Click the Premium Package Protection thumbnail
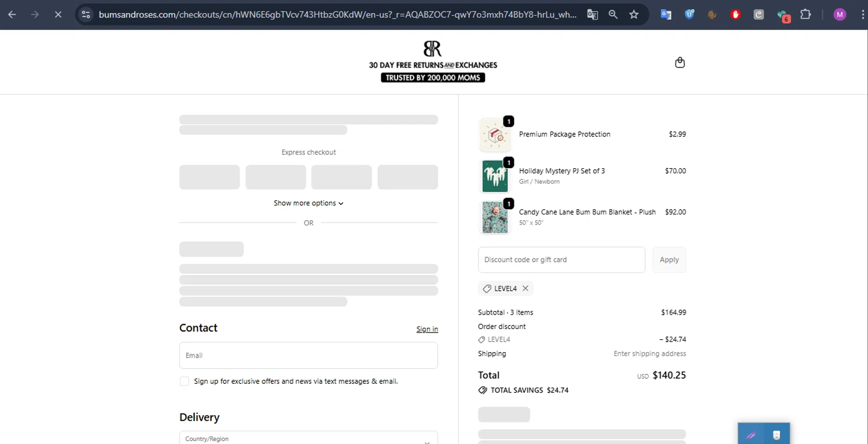Viewport: 868px width, 444px height. (495, 135)
